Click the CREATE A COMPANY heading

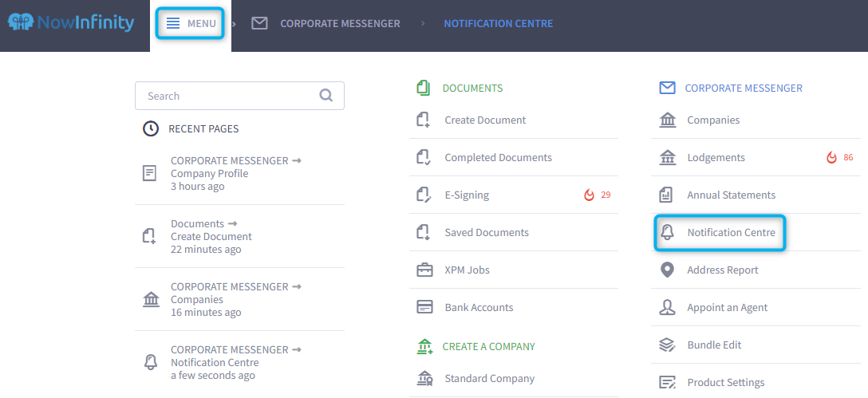tap(489, 346)
